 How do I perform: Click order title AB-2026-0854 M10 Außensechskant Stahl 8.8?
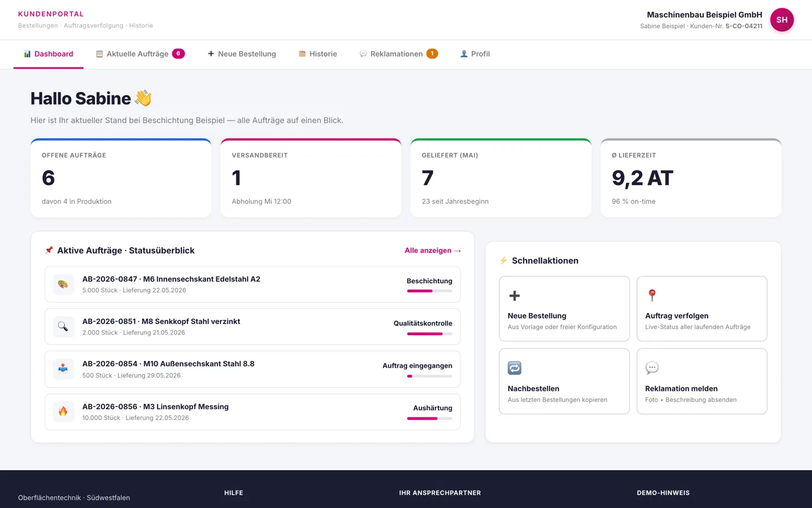click(168, 364)
